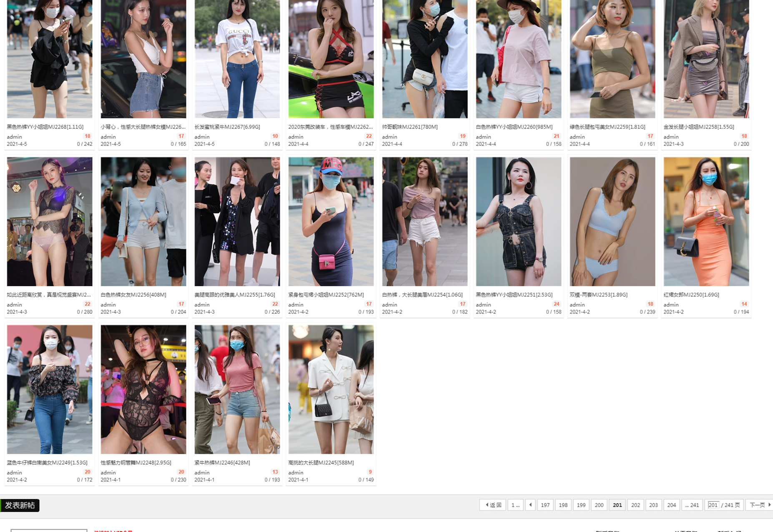Open title link 帅哥靓妹MJ2261[780M]
Screen dimensions: 773x532
coord(410,127)
